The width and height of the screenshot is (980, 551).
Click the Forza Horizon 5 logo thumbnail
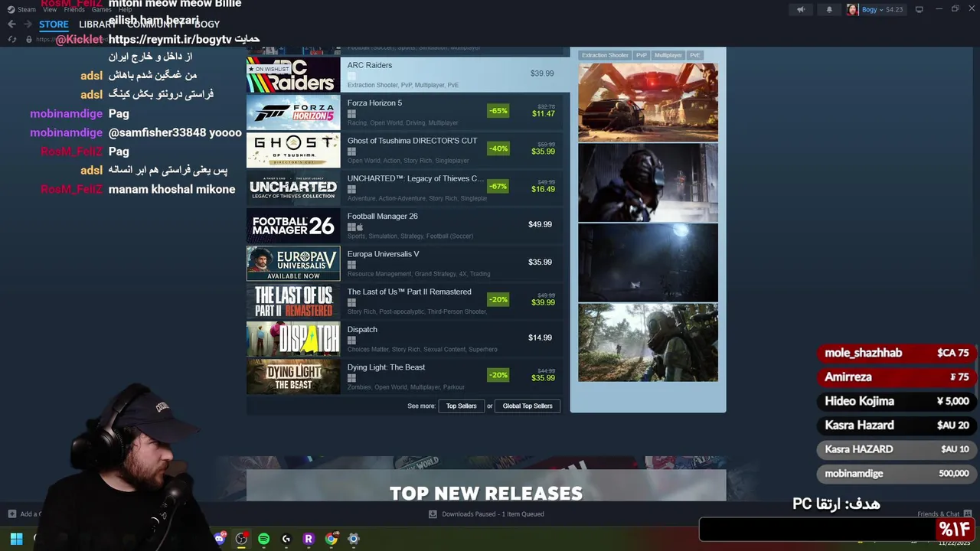pos(293,112)
